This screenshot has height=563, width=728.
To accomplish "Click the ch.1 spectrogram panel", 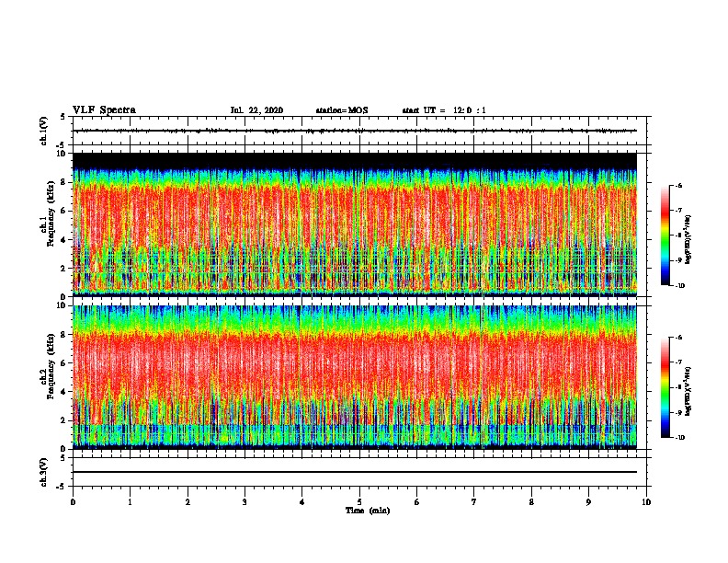I will pyautogui.click(x=355, y=224).
